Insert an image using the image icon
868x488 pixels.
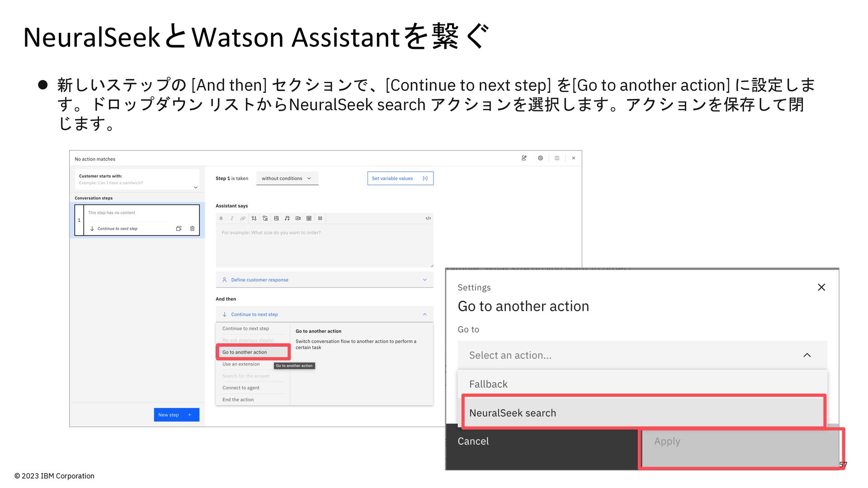[x=276, y=218]
